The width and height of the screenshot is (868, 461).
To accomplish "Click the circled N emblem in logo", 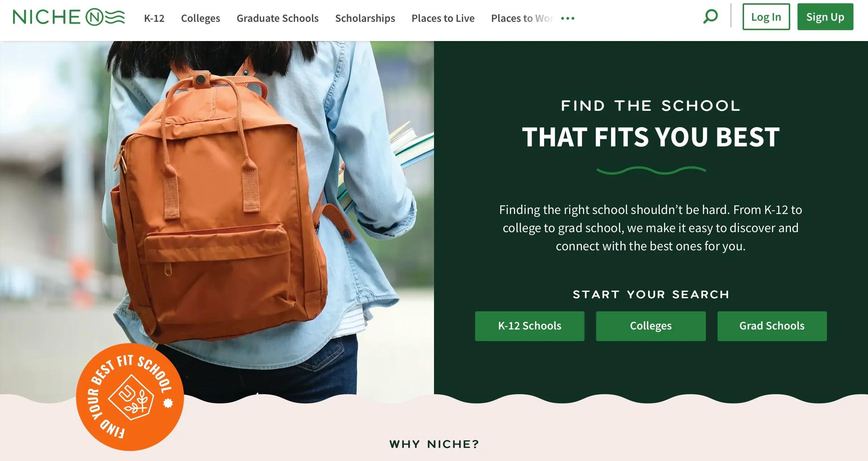I will 94,17.
